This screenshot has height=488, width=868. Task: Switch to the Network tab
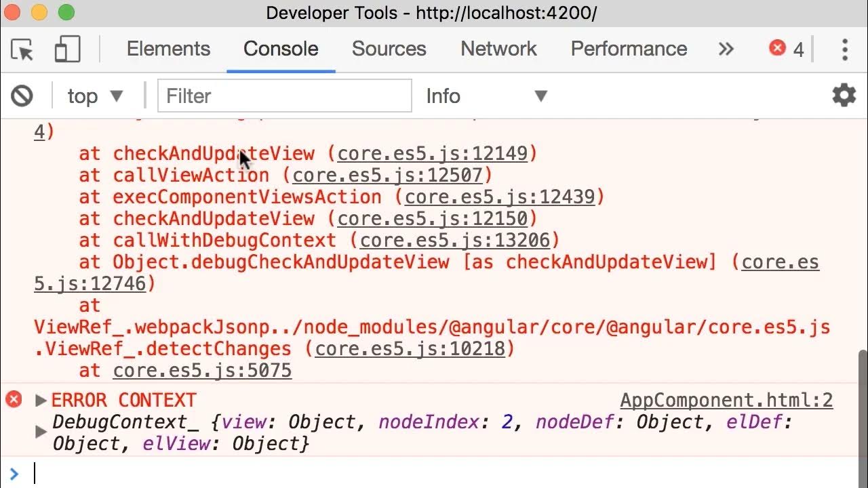point(498,49)
